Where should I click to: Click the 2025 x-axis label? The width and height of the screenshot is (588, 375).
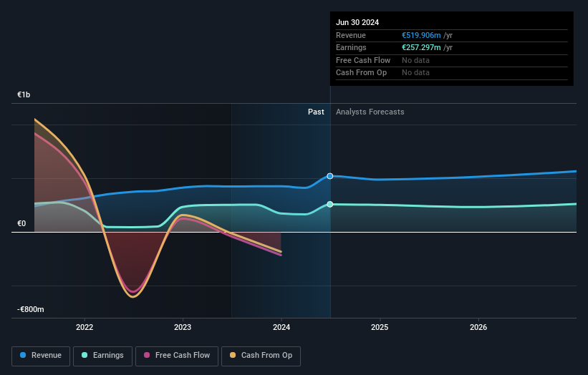380,327
